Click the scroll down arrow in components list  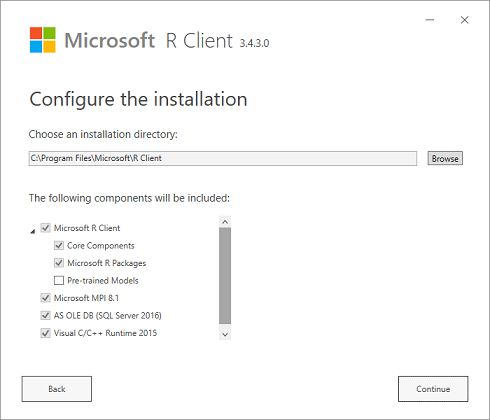coord(225,334)
